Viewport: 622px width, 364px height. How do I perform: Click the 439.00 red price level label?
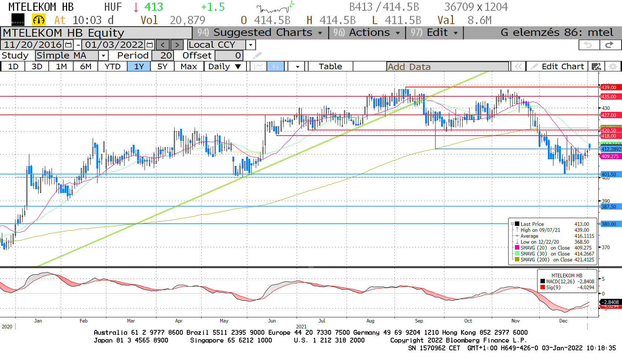(x=610, y=87)
